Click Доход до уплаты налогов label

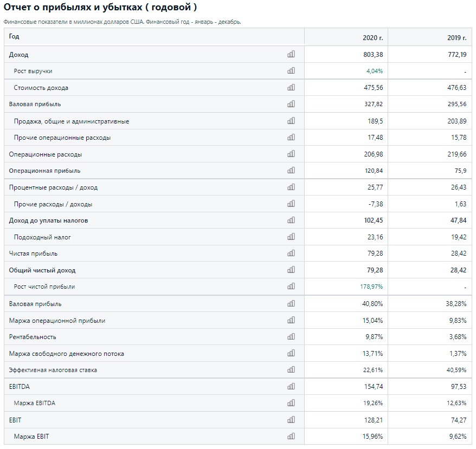[48, 220]
